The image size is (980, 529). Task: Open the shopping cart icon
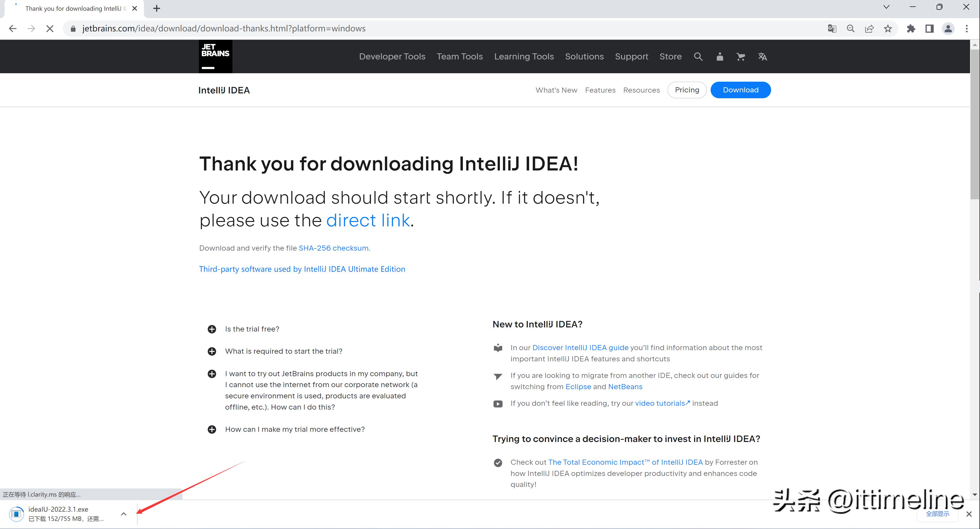pos(741,57)
